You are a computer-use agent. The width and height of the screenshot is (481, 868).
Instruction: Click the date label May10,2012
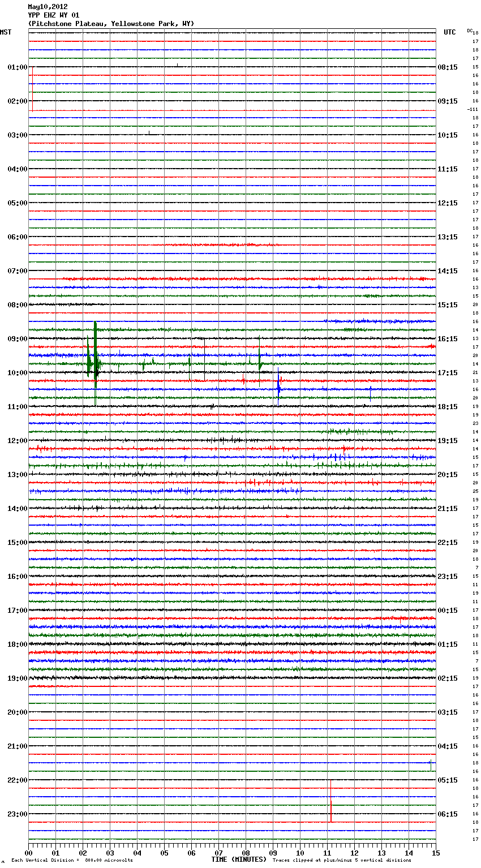(x=48, y=7)
